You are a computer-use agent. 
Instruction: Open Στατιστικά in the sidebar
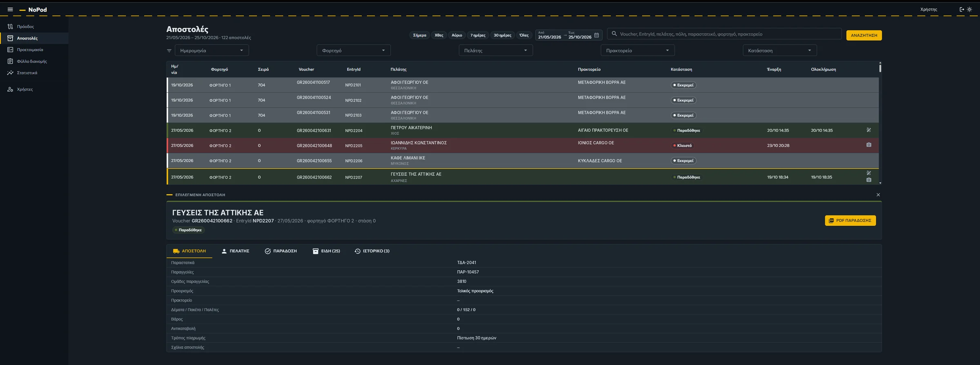pyautogui.click(x=34, y=73)
